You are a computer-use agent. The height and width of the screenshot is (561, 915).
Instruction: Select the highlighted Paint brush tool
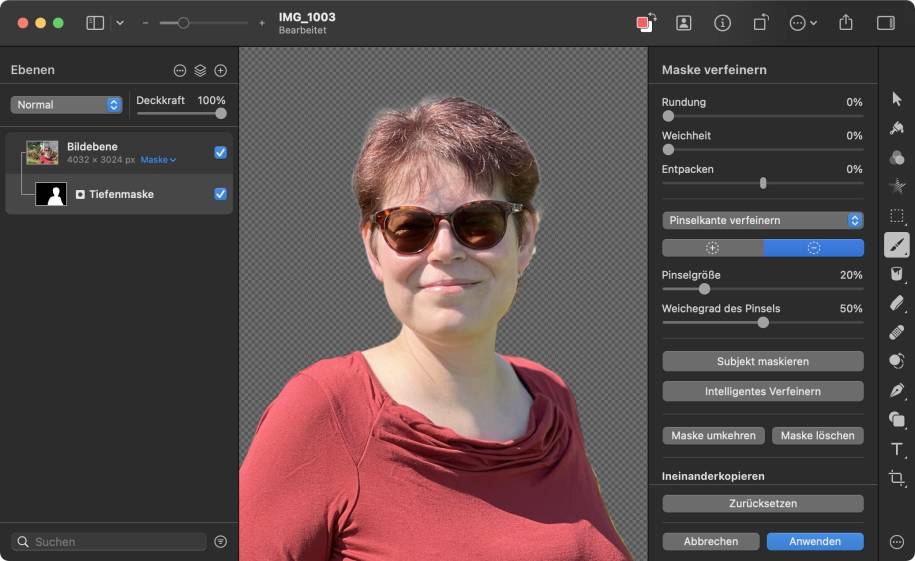coord(897,245)
